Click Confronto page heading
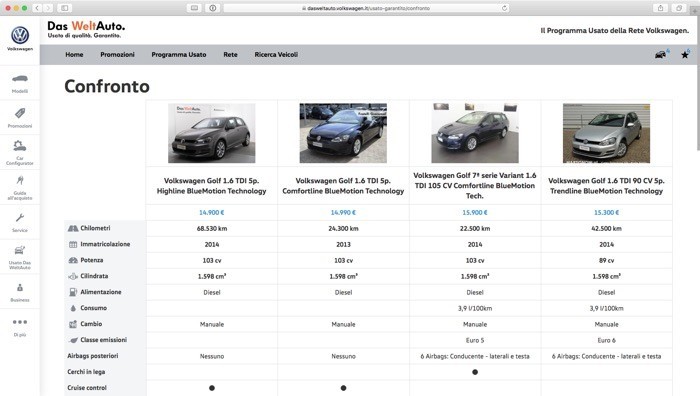The width and height of the screenshot is (700, 396). (107, 86)
